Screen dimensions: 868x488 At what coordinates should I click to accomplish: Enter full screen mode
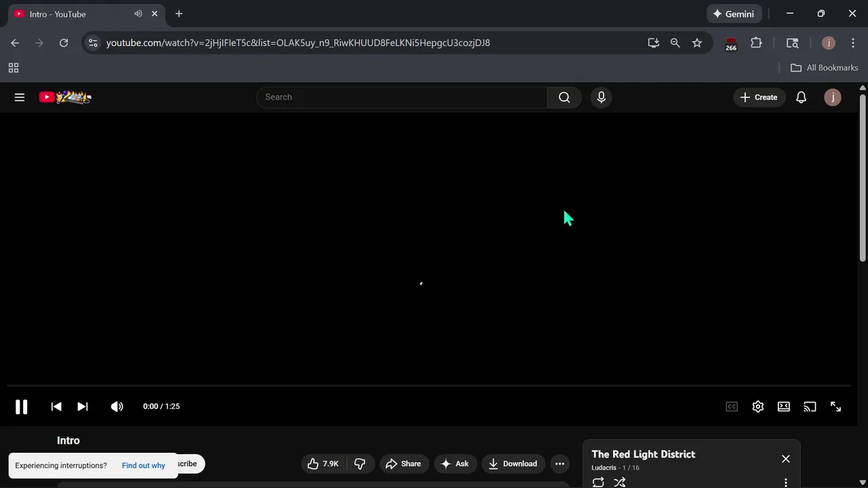(835, 407)
